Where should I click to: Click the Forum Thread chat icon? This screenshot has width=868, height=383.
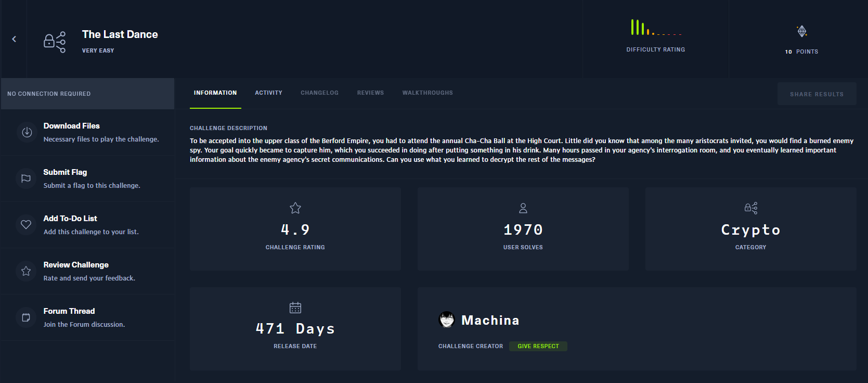click(26, 317)
